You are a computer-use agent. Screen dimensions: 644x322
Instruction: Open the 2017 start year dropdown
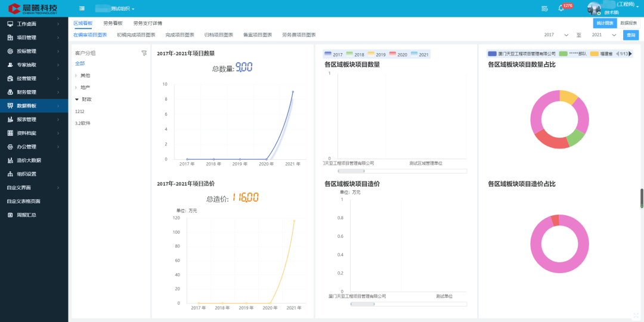tap(556, 35)
